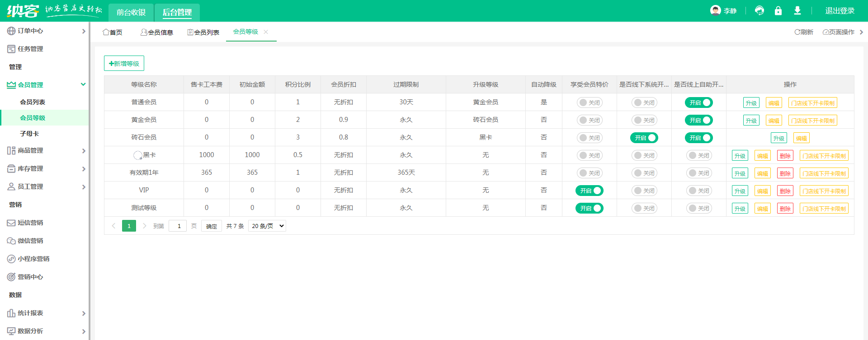
Task: Click the customer service headset icon
Action: coord(759,10)
